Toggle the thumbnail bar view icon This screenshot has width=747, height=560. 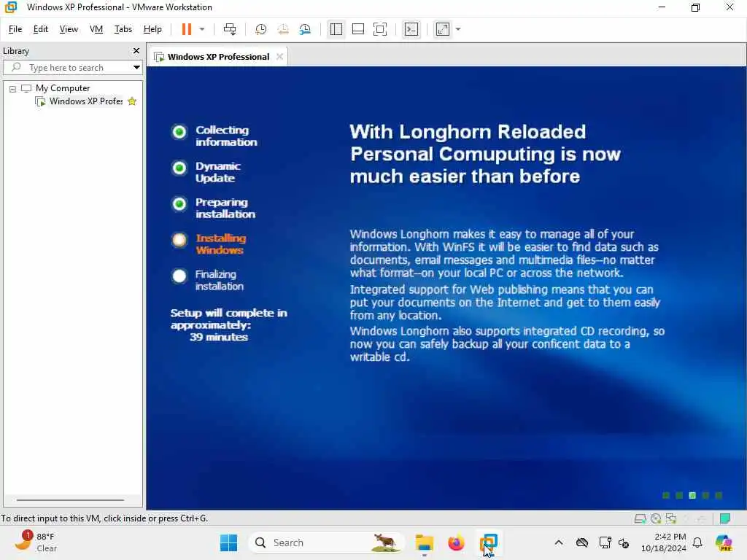coord(357,29)
